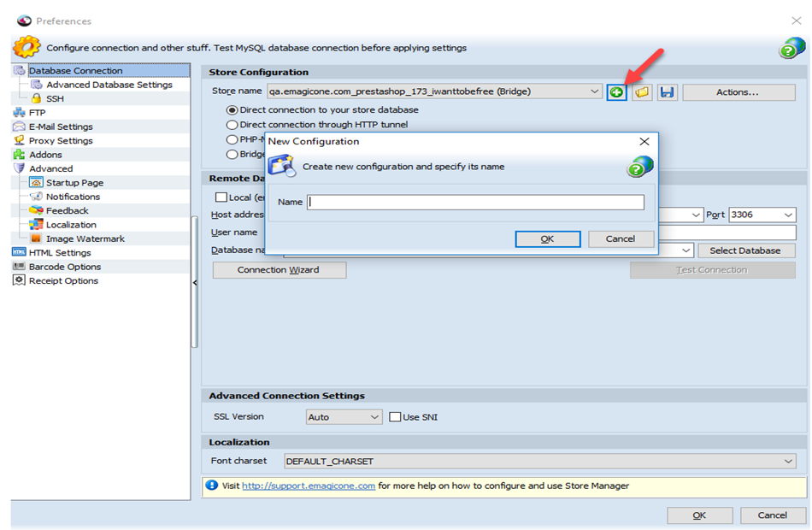Go to the SSH settings page

pos(55,98)
